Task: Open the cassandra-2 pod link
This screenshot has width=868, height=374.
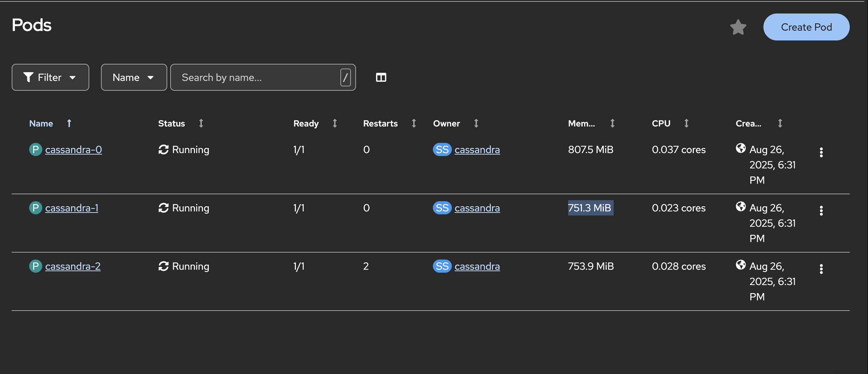Action: (73, 266)
